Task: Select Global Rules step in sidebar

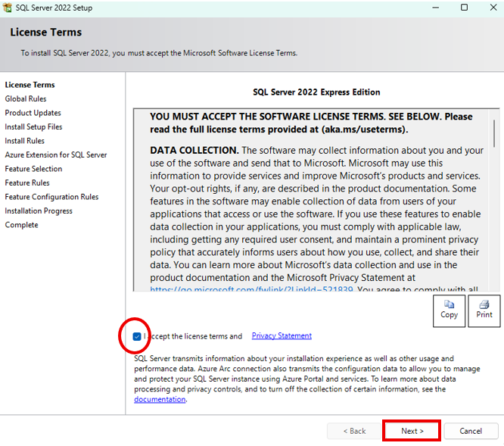Action: click(26, 98)
